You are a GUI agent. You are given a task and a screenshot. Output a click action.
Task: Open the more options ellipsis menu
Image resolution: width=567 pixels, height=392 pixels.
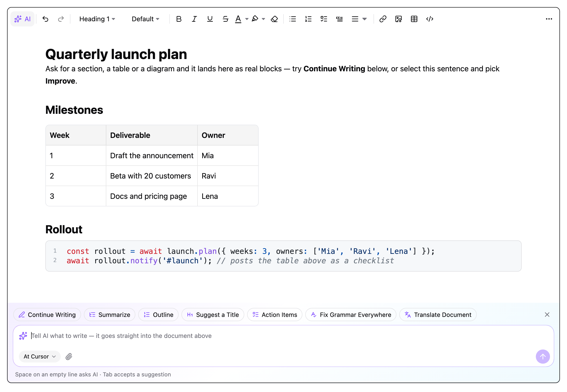click(x=549, y=19)
